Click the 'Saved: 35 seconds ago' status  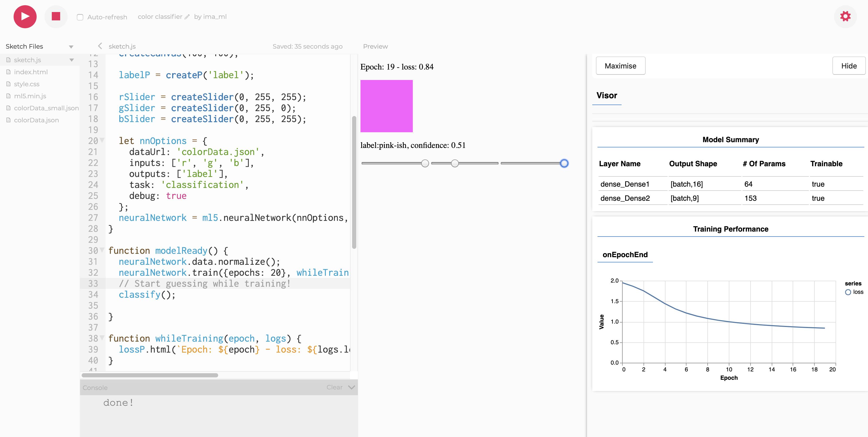(x=307, y=47)
